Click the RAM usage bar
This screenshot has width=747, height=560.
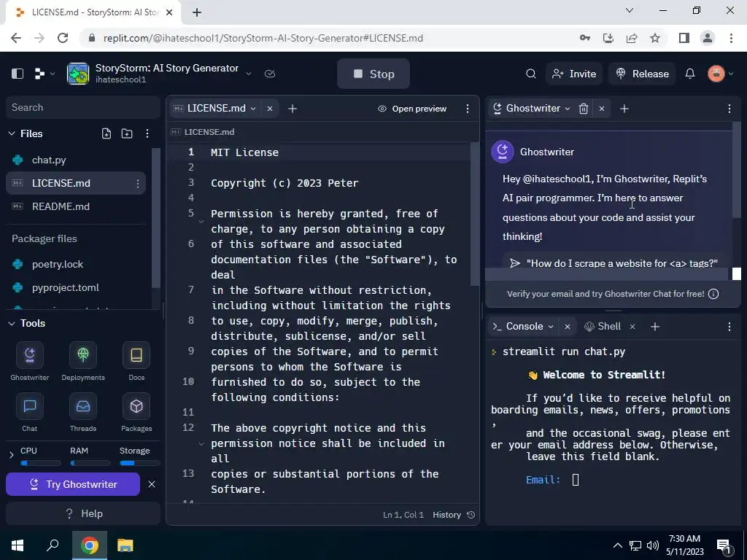click(x=90, y=463)
